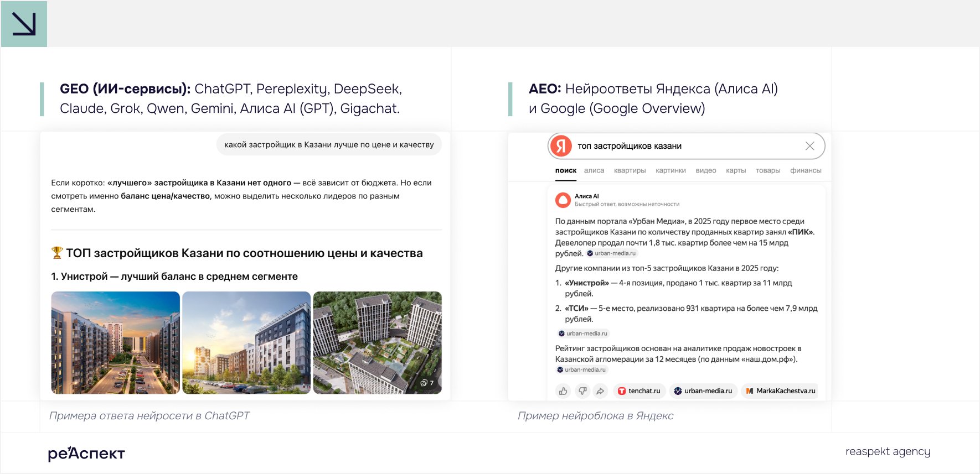980x474 pixels.
Task: Dislike the Алиса AI answer with thumbs down
Action: (x=582, y=391)
